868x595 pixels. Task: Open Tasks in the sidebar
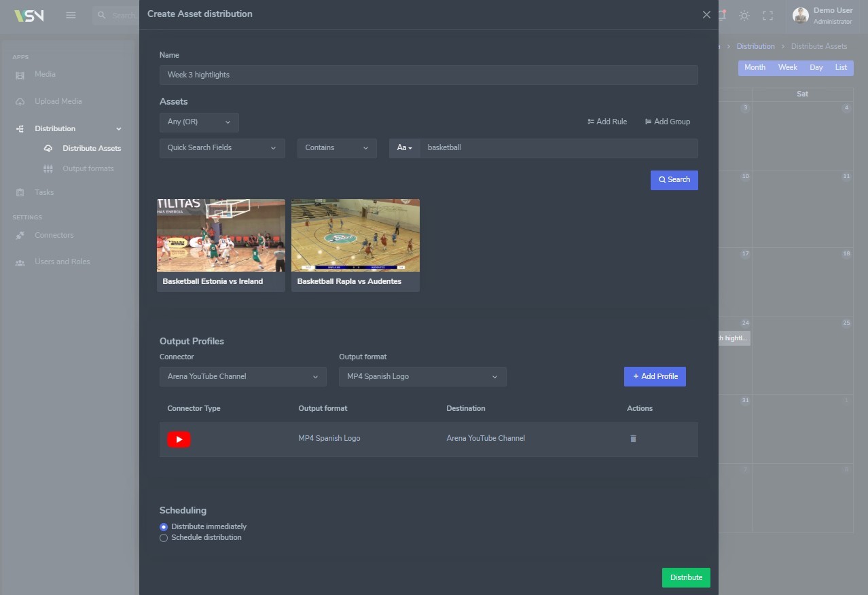point(44,192)
